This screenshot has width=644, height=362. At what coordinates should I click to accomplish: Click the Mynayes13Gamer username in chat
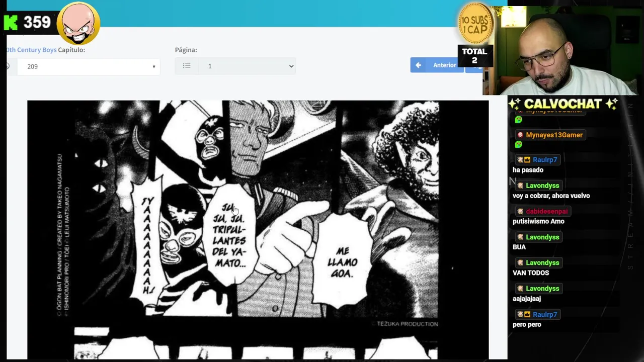554,135
